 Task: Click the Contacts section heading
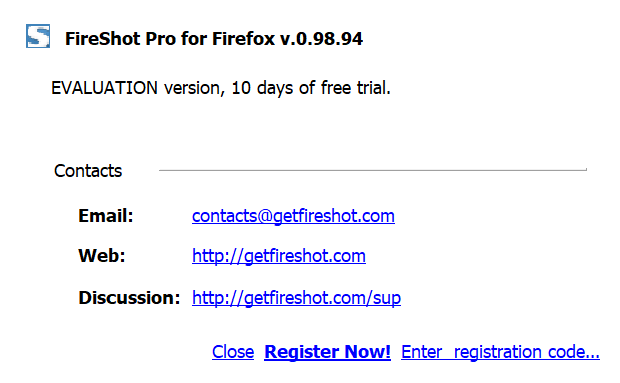pyautogui.click(x=88, y=171)
